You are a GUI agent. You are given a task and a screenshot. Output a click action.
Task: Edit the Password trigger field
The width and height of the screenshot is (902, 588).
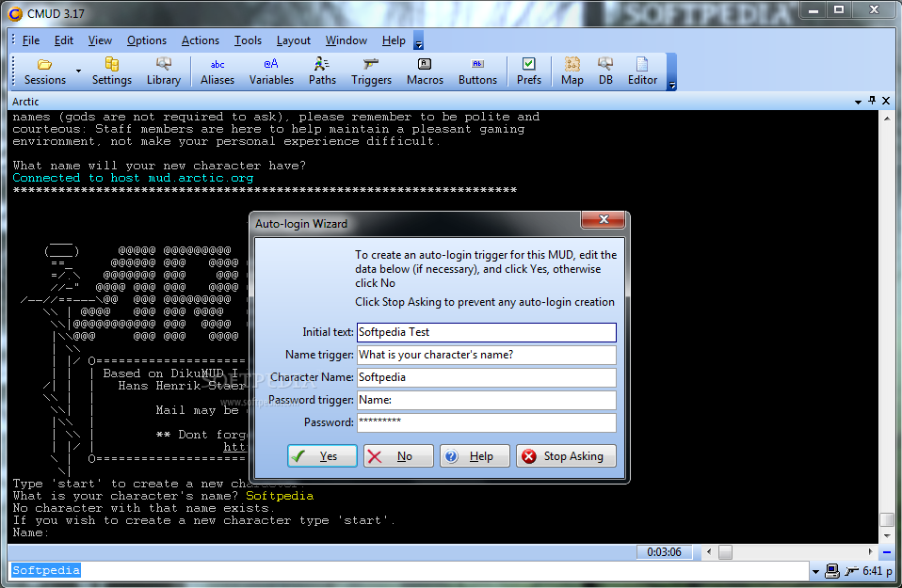(x=487, y=400)
